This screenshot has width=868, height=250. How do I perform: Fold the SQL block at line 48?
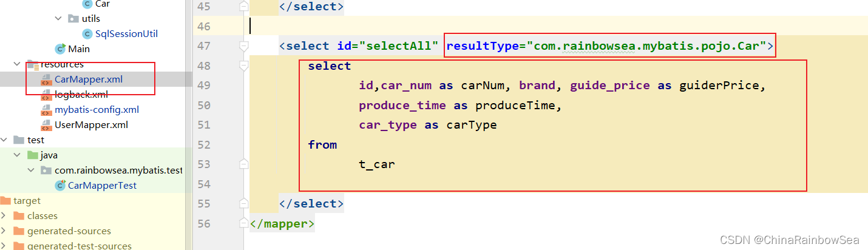coord(244,66)
